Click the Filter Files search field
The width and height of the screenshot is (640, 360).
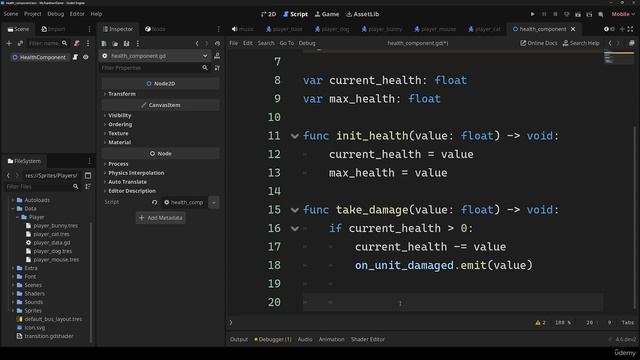pyautogui.click(x=42, y=187)
